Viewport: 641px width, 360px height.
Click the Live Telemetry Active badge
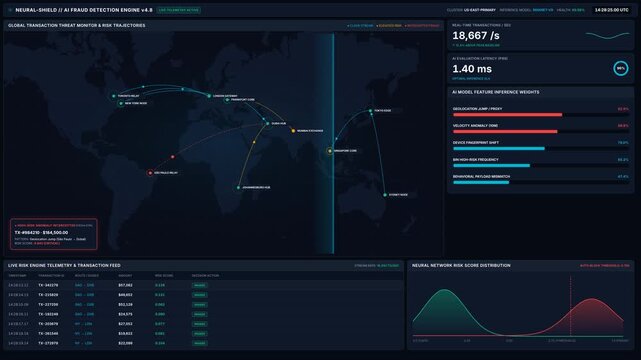[179, 10]
